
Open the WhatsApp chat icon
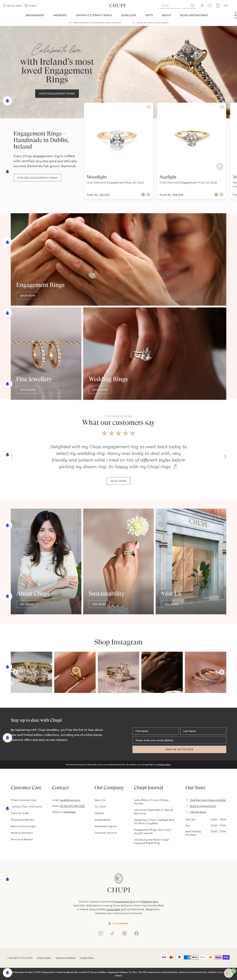click(x=234, y=971)
